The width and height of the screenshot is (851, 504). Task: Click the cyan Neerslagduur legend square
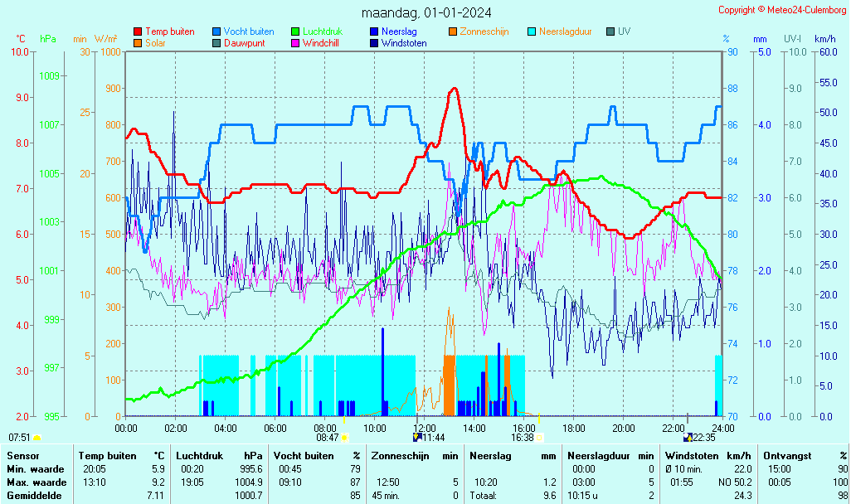(532, 31)
